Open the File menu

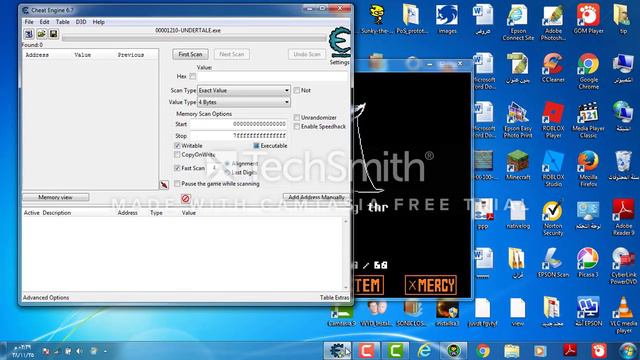click(x=29, y=22)
